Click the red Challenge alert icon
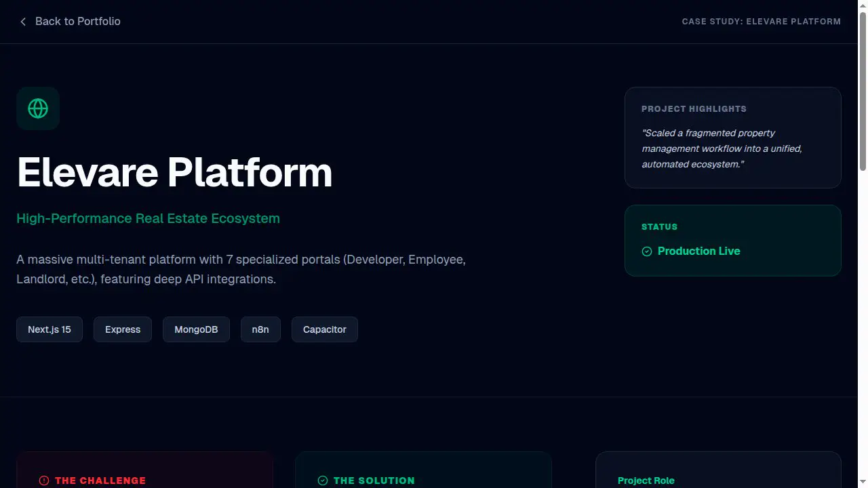868x488 pixels. (x=44, y=481)
